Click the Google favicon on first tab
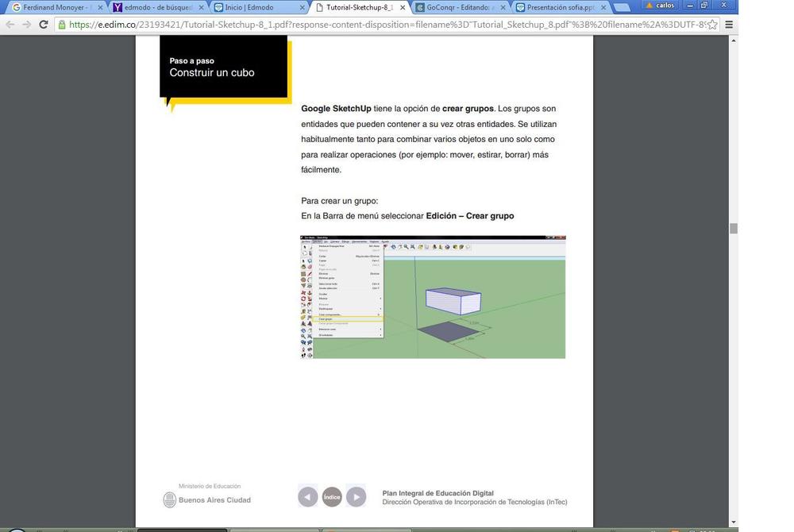 17,8
